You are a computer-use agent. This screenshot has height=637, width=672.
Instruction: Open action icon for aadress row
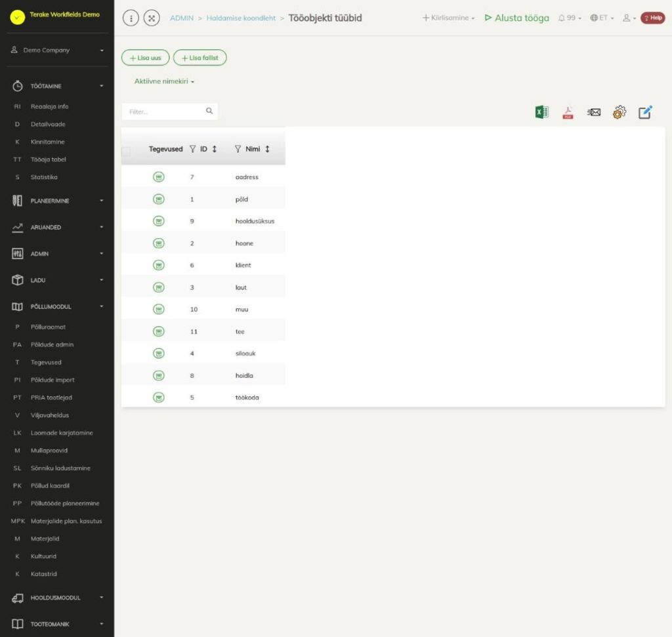(159, 177)
